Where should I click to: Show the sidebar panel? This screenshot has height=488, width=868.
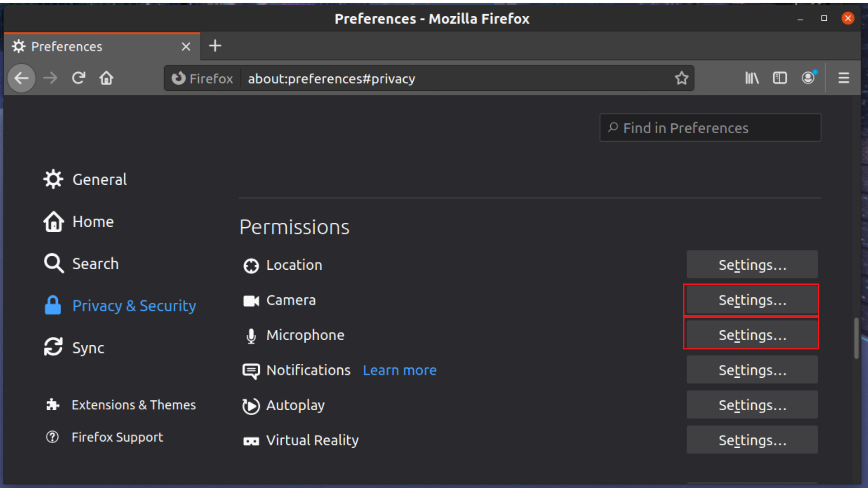tap(780, 78)
